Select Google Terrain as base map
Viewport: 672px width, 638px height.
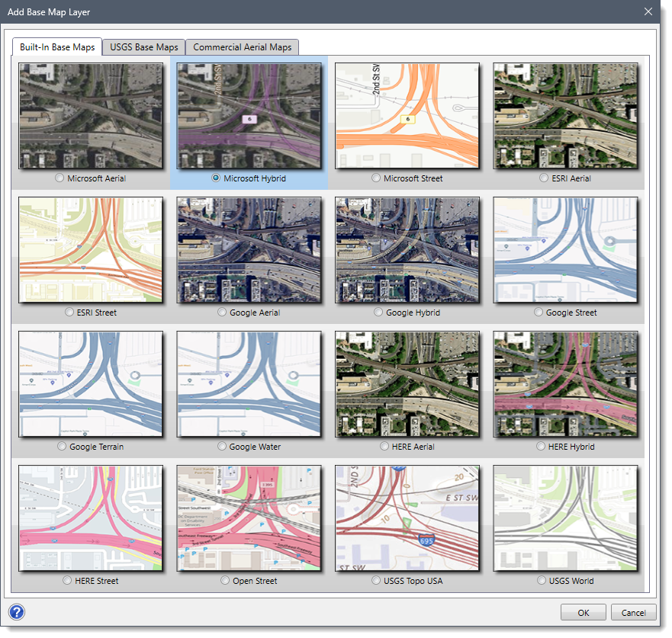coord(61,446)
